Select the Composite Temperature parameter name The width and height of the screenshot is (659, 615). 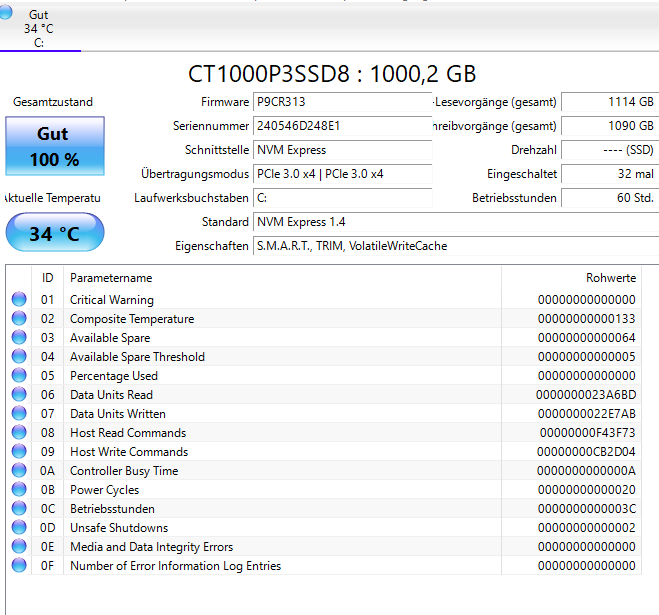click(x=132, y=319)
